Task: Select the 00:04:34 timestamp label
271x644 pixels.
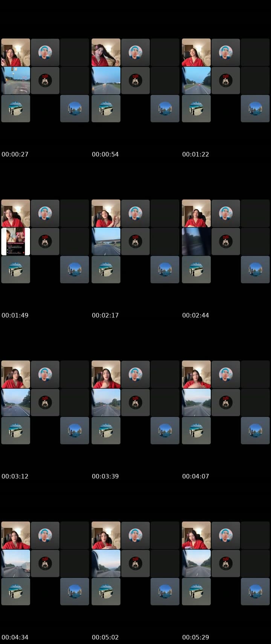Action: point(15,637)
